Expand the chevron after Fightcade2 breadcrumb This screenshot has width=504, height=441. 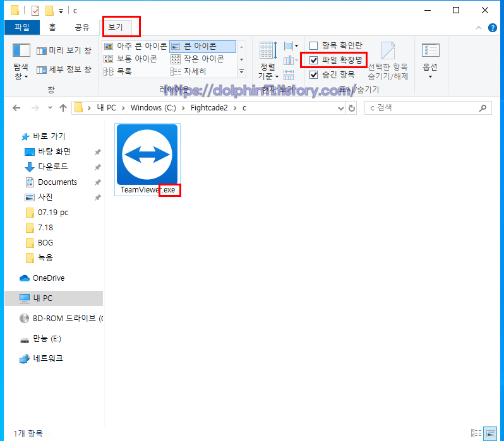coord(236,109)
